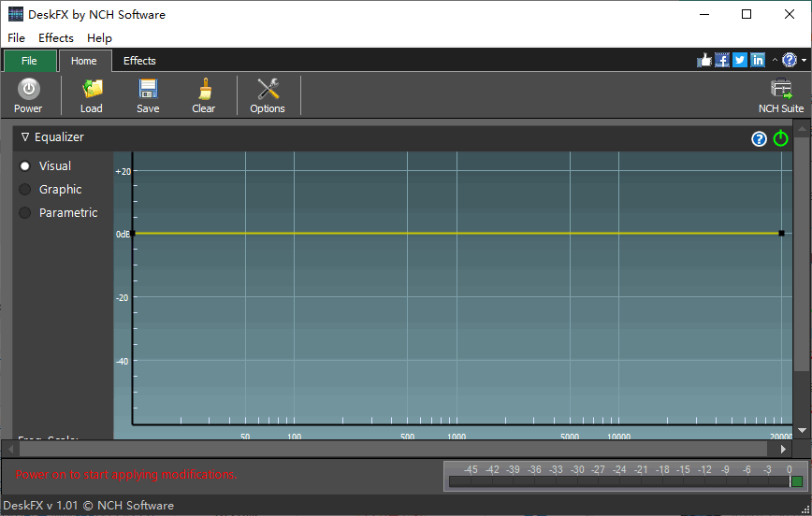812x516 pixels.
Task: Maximize the DeskFX window
Action: (747, 14)
